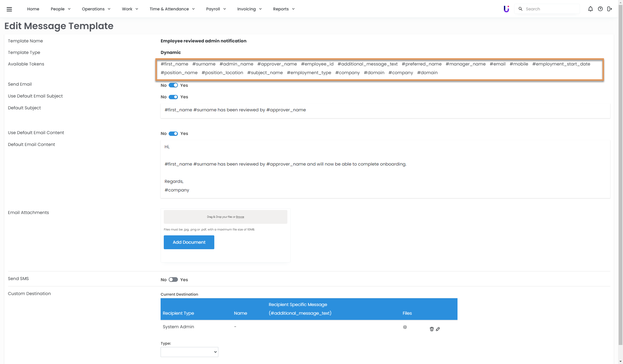Click the Browse files link

point(240,217)
